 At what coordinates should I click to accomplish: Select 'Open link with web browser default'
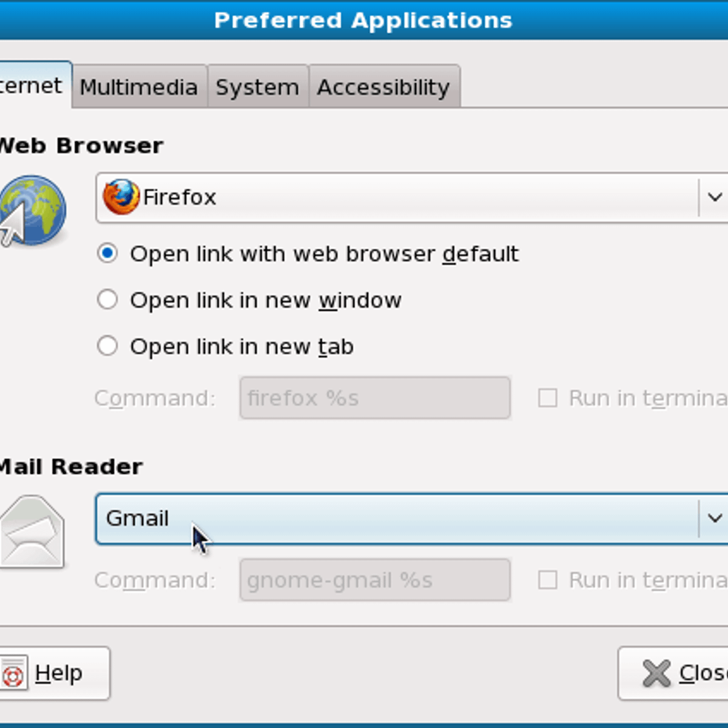(x=107, y=254)
